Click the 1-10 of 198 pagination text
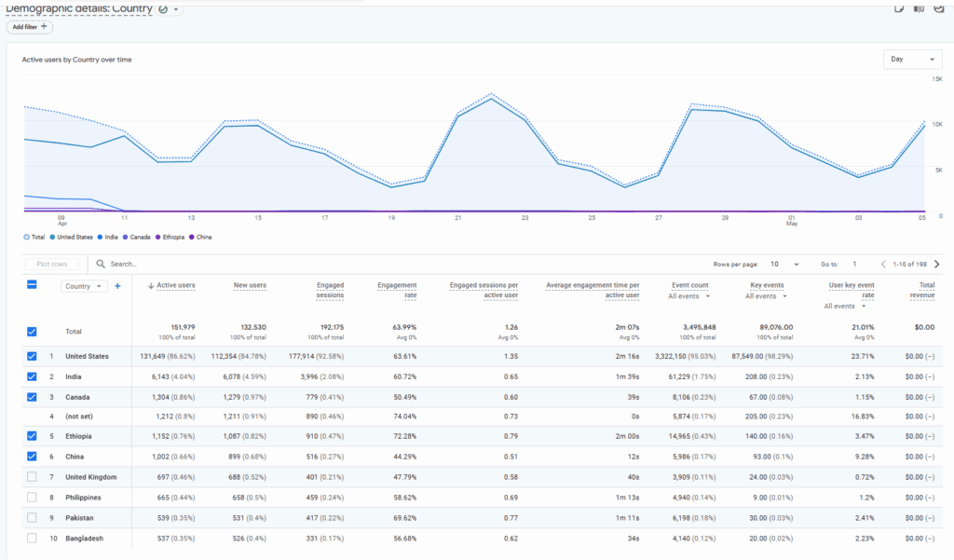 909,265
